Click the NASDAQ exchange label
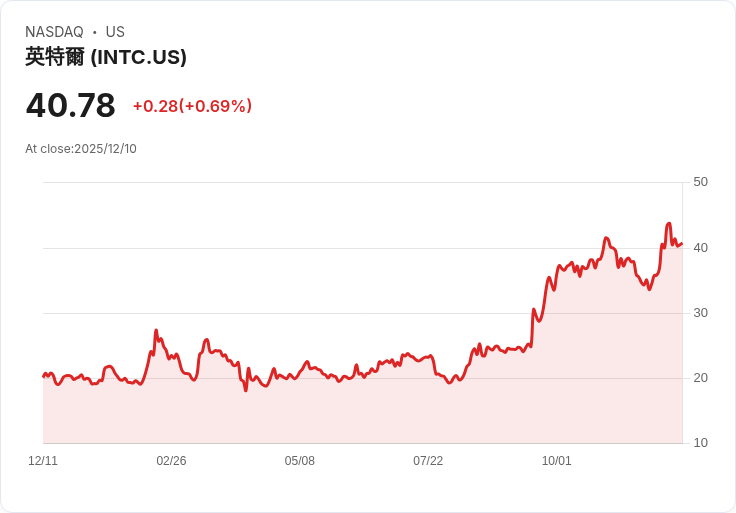The height and width of the screenshot is (513, 736). tap(54, 32)
